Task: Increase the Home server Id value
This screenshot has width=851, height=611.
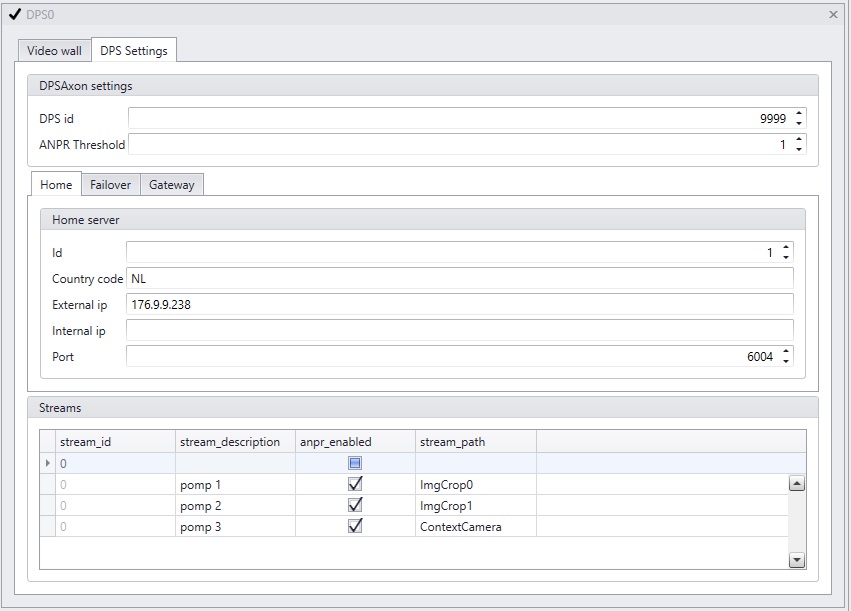Action: click(x=786, y=247)
